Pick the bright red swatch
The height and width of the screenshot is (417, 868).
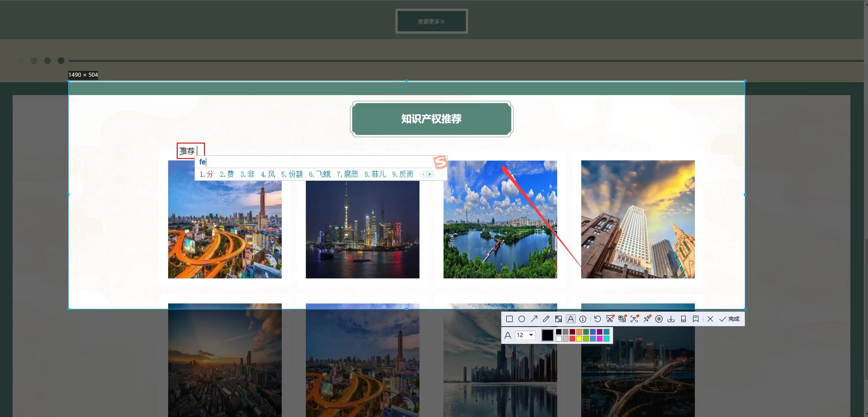[x=573, y=338]
